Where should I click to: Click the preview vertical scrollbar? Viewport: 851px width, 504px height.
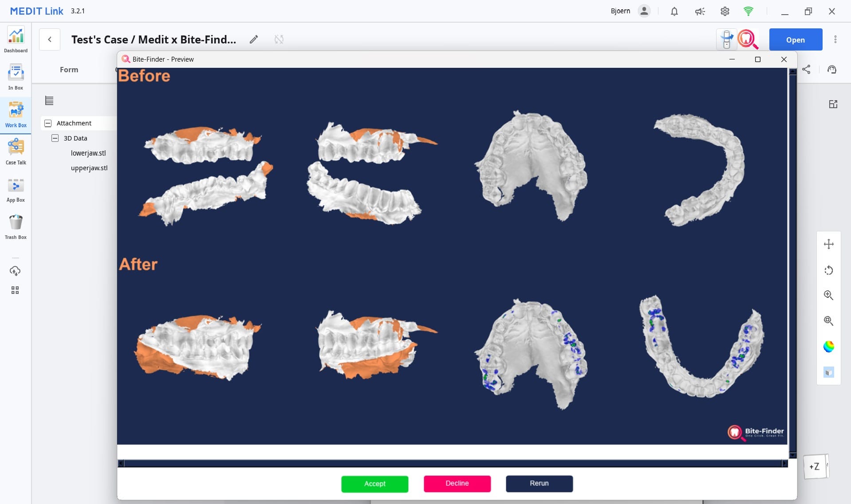tap(792, 264)
